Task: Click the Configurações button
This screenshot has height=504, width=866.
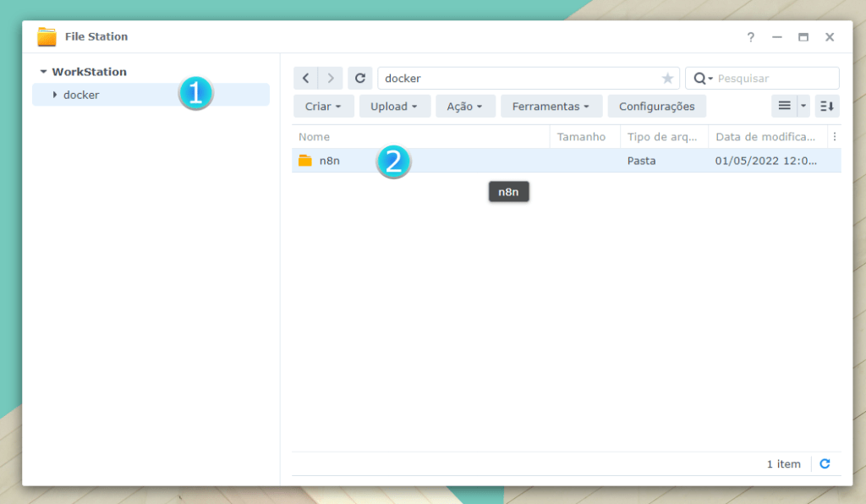Action: pos(656,107)
